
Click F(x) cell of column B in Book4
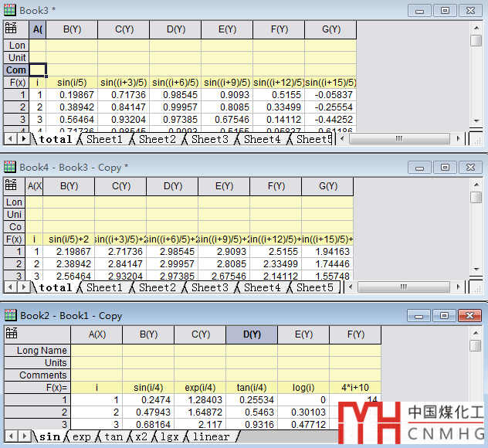(x=69, y=239)
